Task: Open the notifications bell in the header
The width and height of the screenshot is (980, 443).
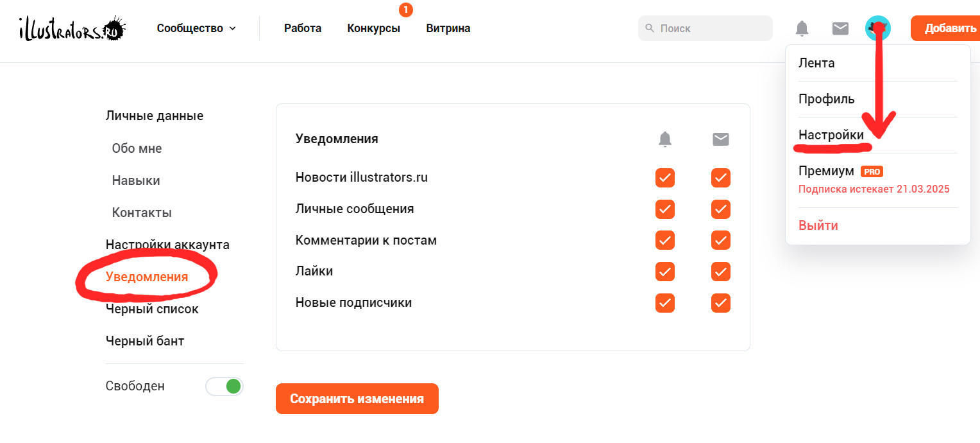Action: (802, 28)
